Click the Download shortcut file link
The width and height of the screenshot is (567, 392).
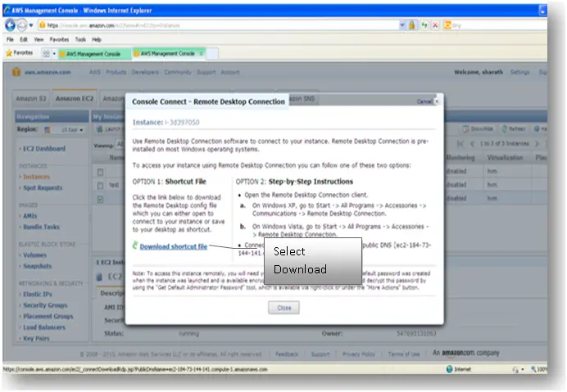pos(174,246)
